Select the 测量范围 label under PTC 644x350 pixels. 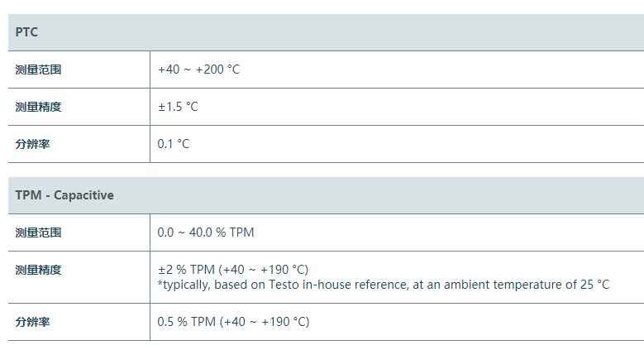coord(38,70)
